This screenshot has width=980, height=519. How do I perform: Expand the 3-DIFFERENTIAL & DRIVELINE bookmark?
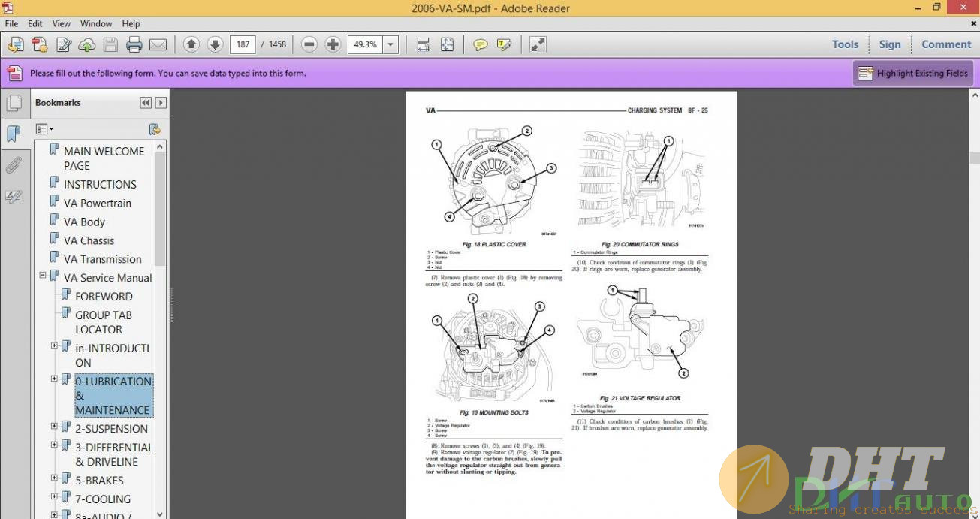[54, 445]
